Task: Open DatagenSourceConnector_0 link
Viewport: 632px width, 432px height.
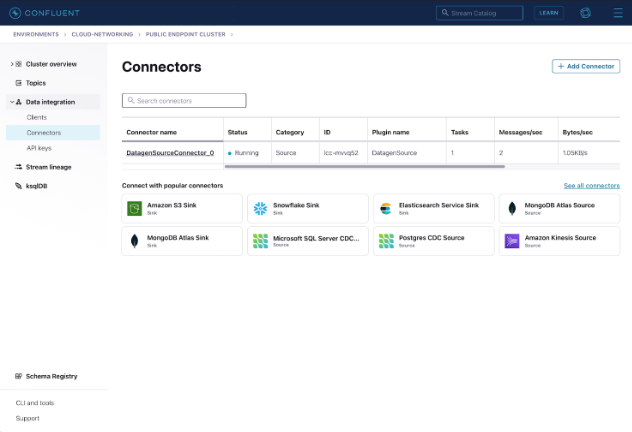Action: coord(170,153)
